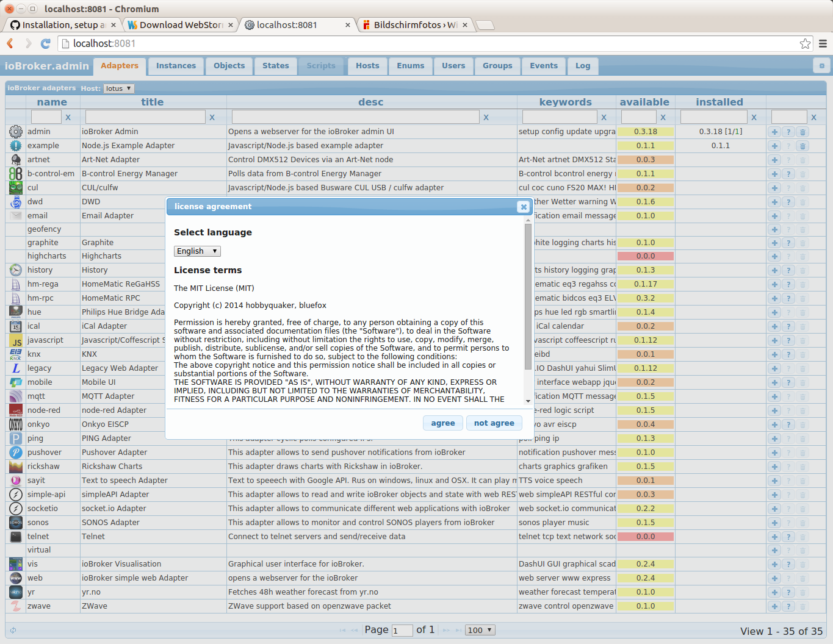The width and height of the screenshot is (833, 644).
Task: Go to the Enums tab
Action: pos(411,66)
